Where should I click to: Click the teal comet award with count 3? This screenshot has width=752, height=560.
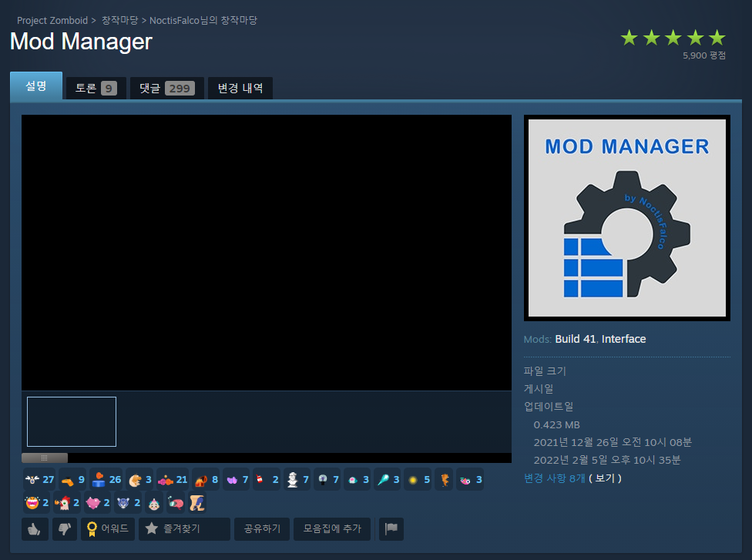coord(388,479)
